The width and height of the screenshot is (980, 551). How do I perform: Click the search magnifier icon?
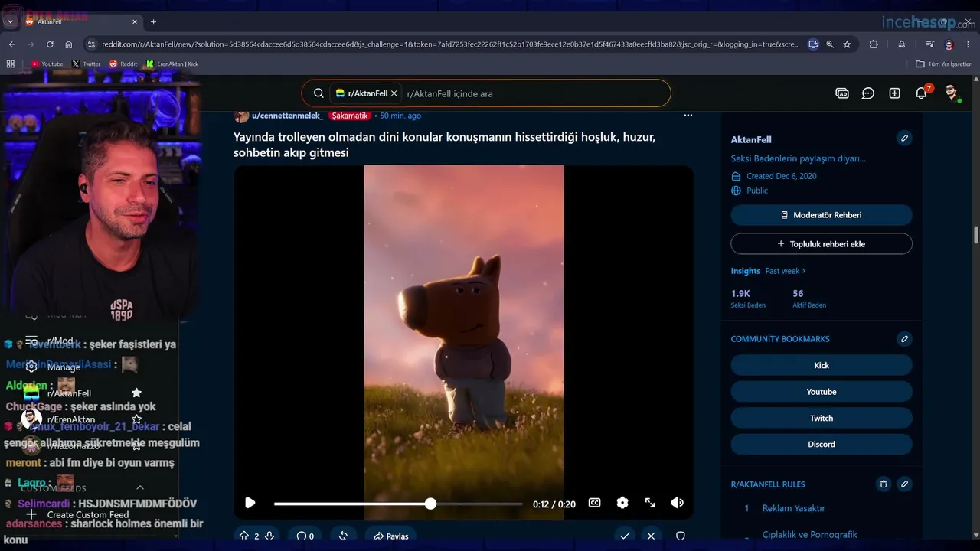(318, 93)
